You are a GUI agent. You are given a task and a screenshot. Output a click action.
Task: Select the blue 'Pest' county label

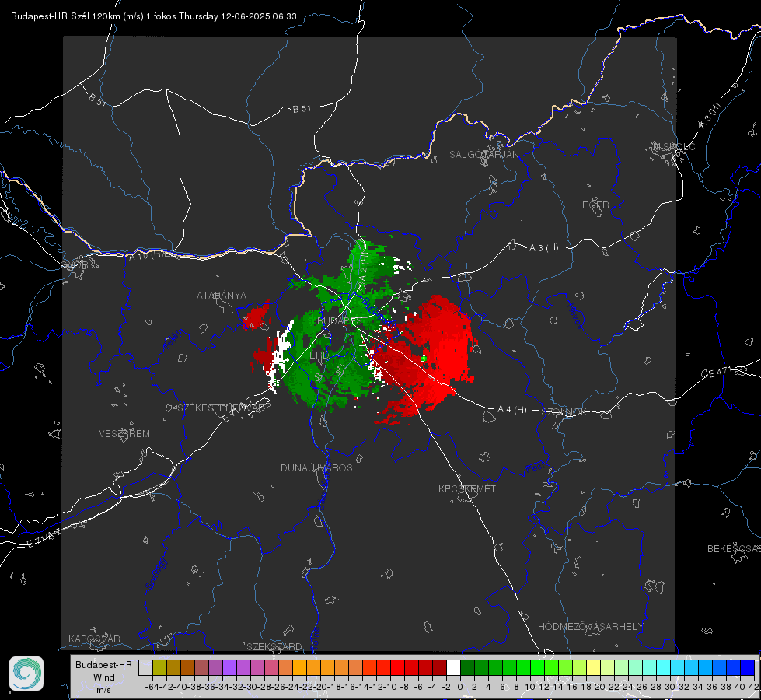click(x=535, y=468)
